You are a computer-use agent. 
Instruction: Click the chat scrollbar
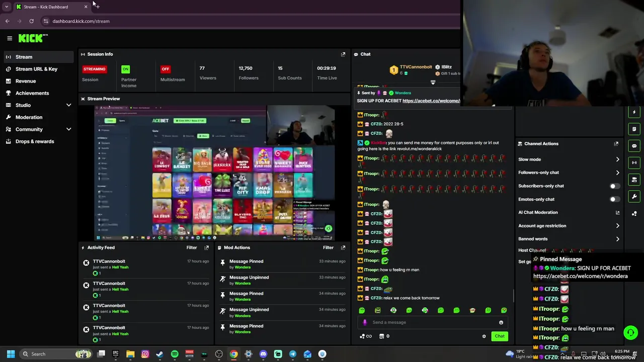(513, 297)
